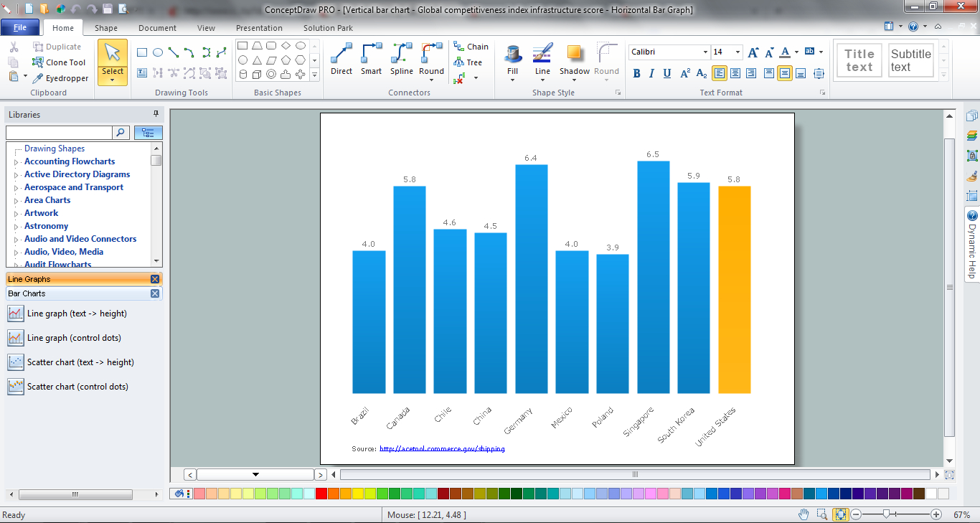Toggle center text alignment
This screenshot has width=980, height=523.
735,73
